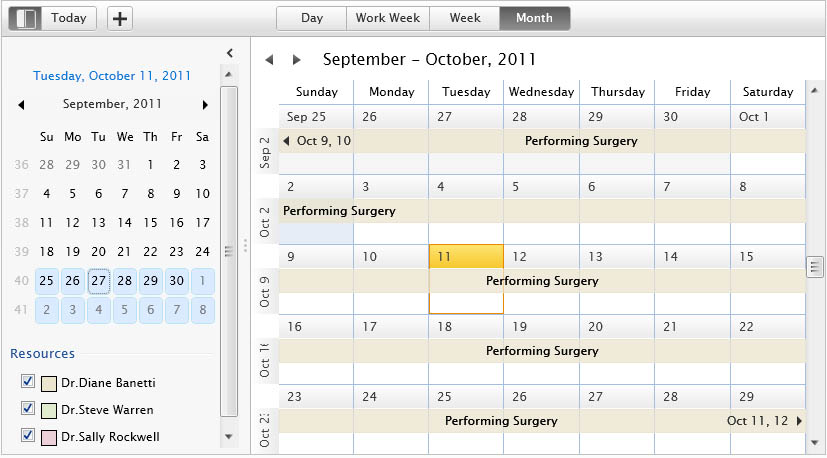Go to next period with right arrow beside September – October, 2011
Image resolution: width=827 pixels, height=458 pixels.
(x=296, y=60)
